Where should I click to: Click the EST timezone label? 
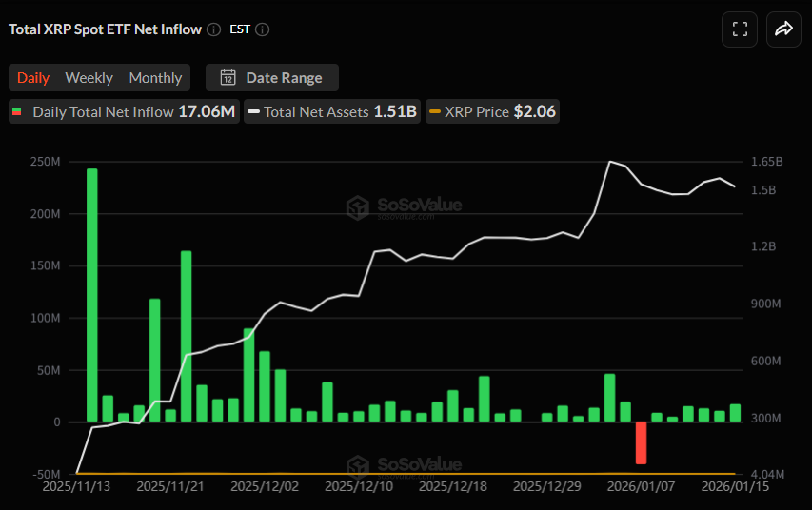240,29
